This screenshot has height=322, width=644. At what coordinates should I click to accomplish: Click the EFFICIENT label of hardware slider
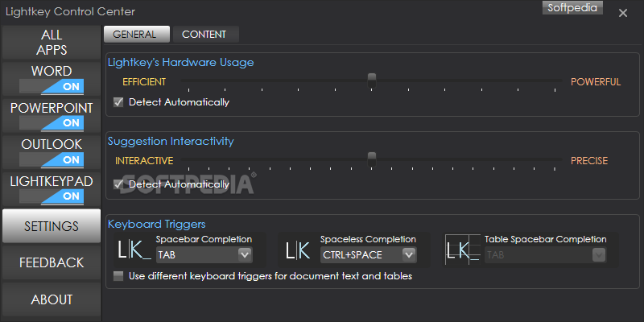144,82
